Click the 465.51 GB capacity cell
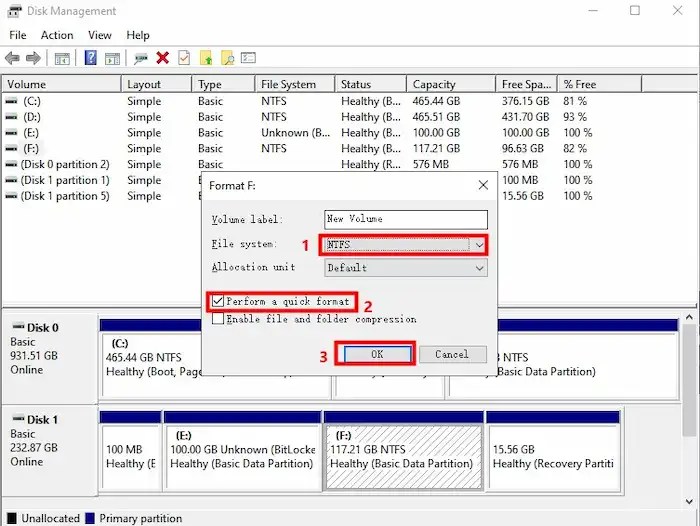Viewport: 700px width, 526px height. coord(436,117)
